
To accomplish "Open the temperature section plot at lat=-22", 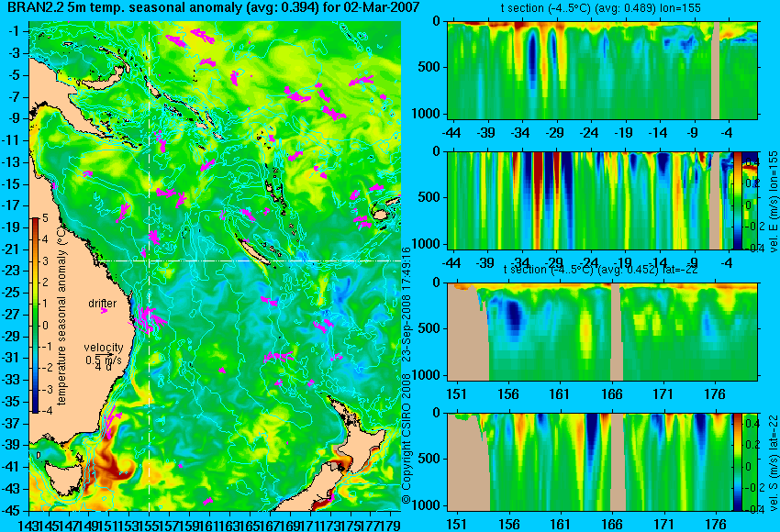I will pyautogui.click(x=602, y=332).
